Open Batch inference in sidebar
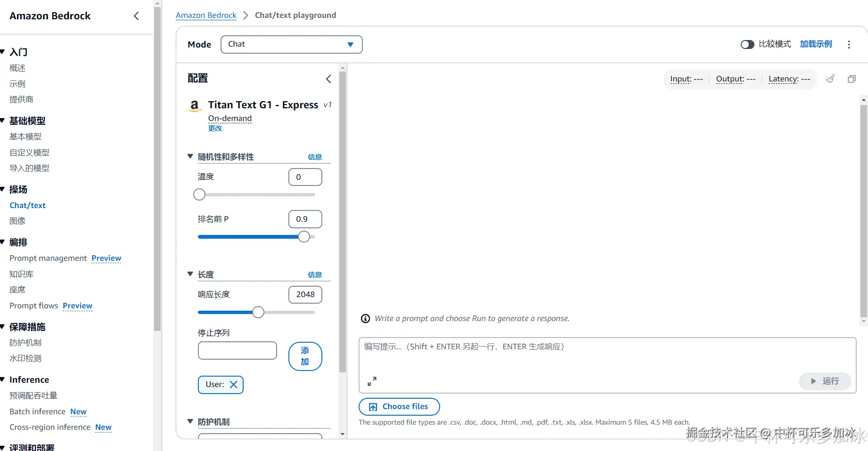This screenshot has width=868, height=451. click(37, 411)
